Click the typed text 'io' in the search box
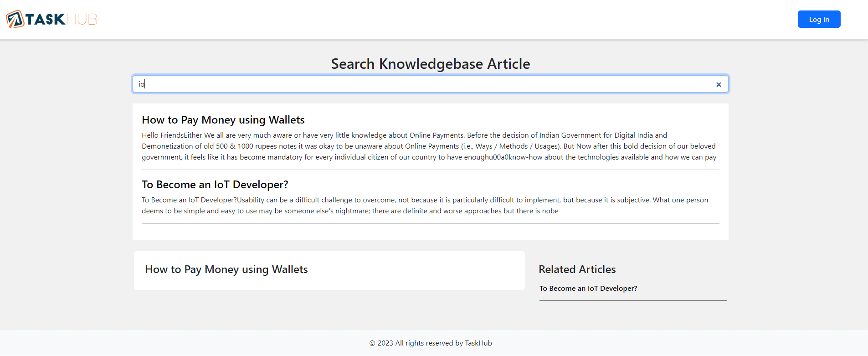The image size is (868, 356). [x=141, y=84]
